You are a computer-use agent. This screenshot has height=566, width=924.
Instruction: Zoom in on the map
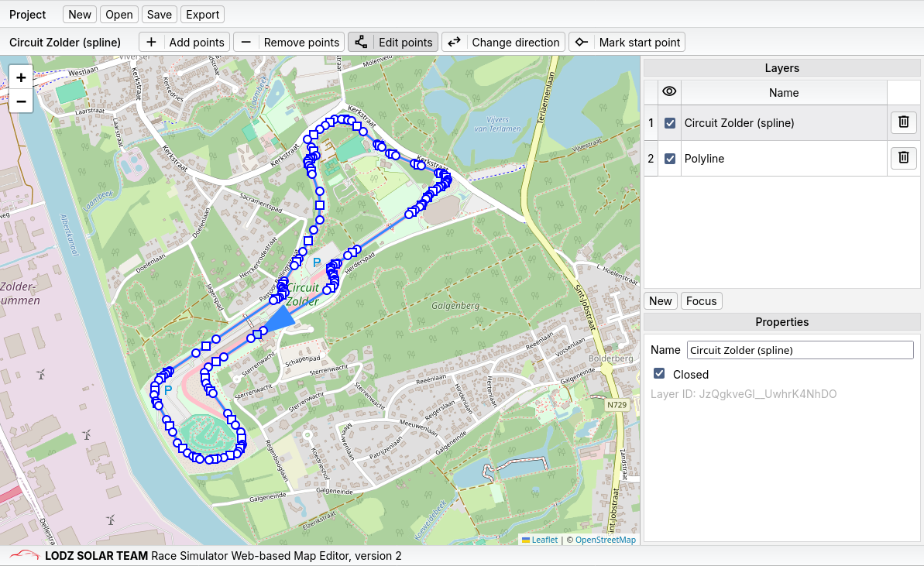click(x=21, y=77)
